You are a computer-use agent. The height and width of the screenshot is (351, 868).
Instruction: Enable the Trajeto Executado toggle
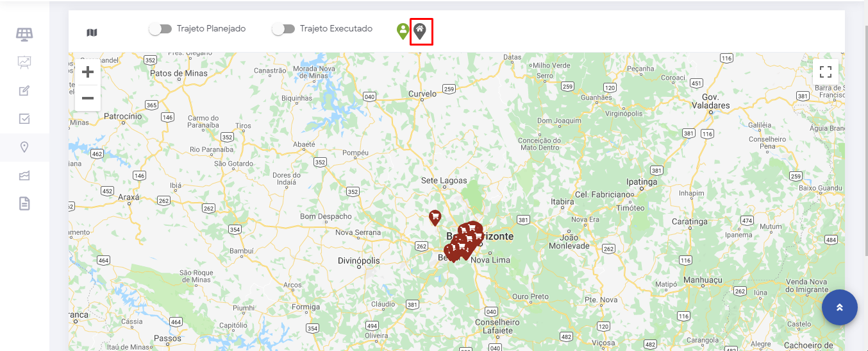(283, 29)
